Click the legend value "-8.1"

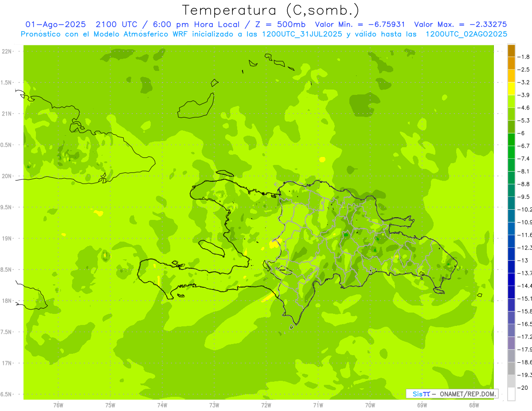(524, 171)
